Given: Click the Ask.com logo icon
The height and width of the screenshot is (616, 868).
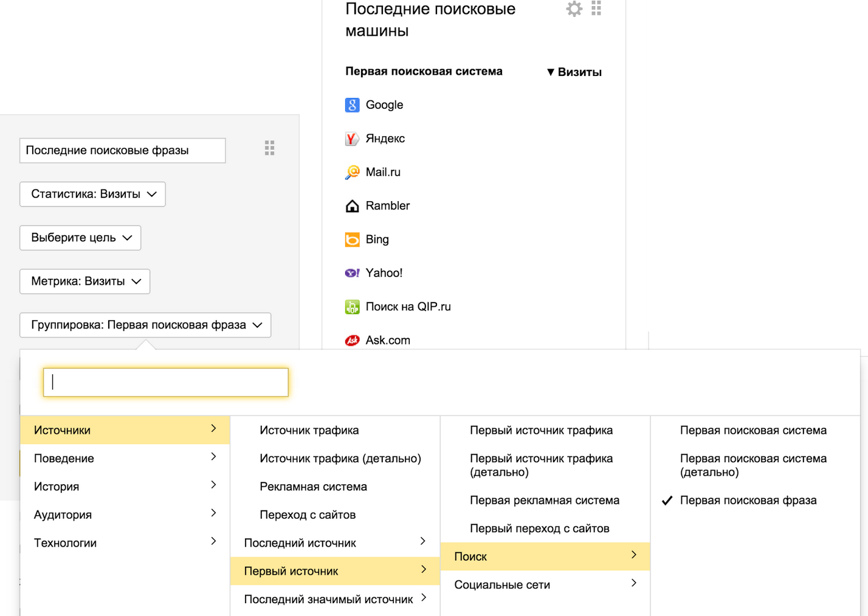Looking at the screenshot, I should tap(352, 340).
